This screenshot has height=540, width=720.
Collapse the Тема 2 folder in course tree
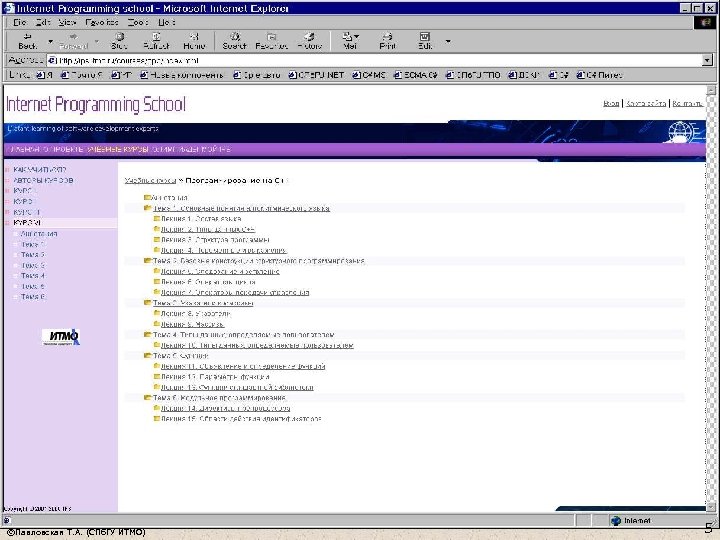pyautogui.click(x=147, y=261)
